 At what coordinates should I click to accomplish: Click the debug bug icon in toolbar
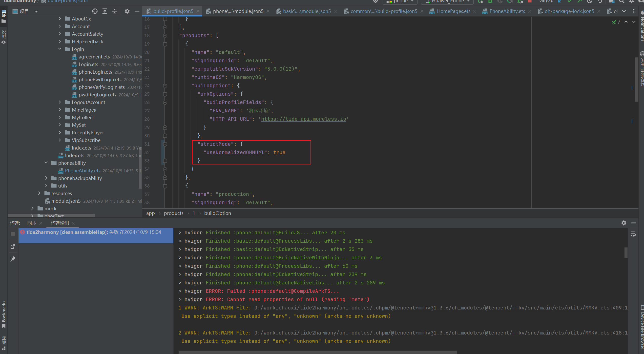490,1
